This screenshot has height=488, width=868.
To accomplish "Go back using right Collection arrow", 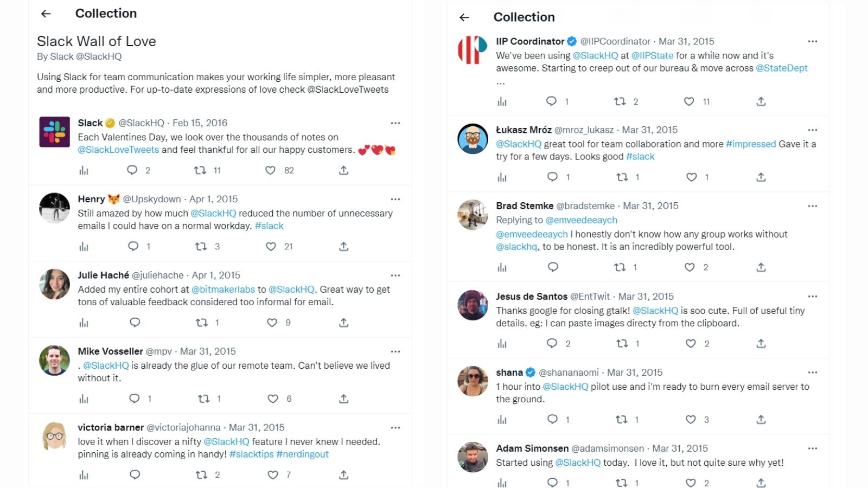I will coord(464,17).
